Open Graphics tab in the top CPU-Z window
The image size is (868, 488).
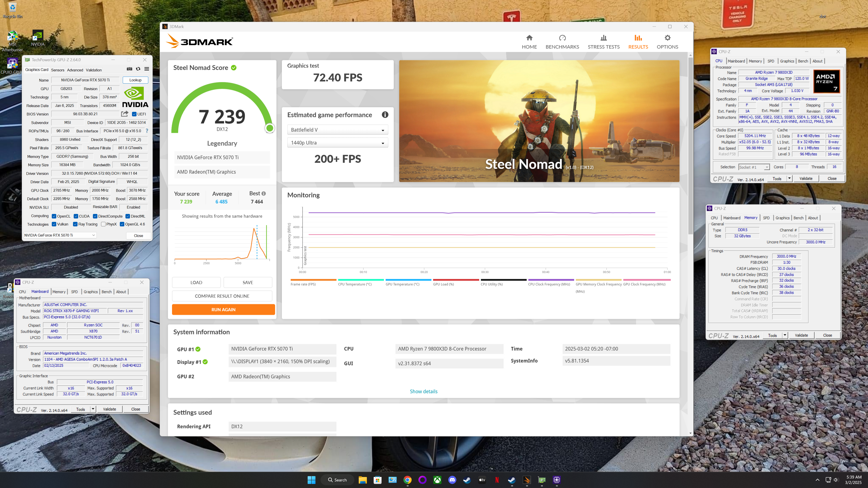click(x=787, y=61)
